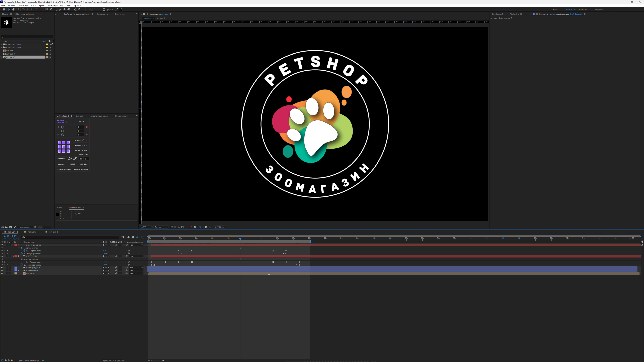644x362 pixels.
Task: Open the resolution dropdown set to Полное
Action: 161,227
